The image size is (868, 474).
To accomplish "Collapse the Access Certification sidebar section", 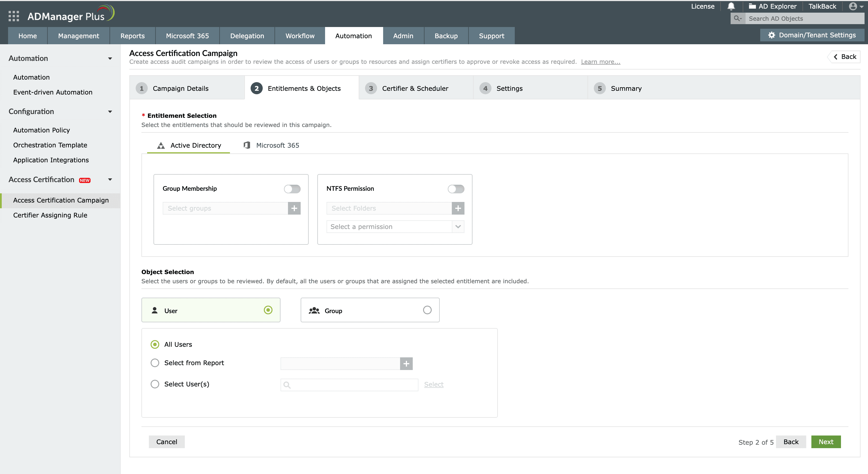I will tap(110, 180).
